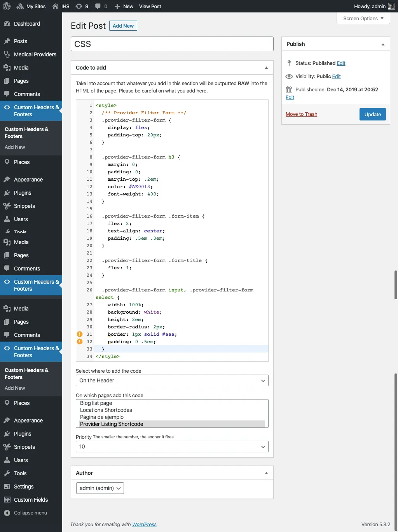Click the 'background: white' code line

tap(135, 312)
